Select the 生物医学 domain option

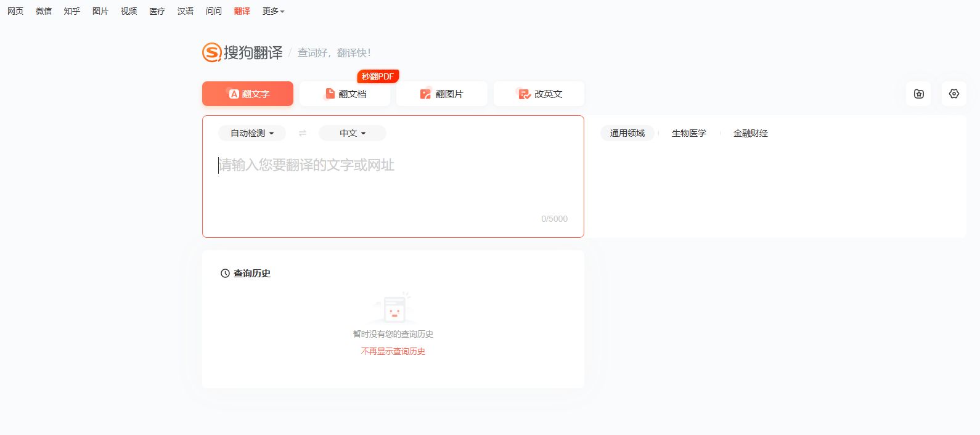click(689, 133)
